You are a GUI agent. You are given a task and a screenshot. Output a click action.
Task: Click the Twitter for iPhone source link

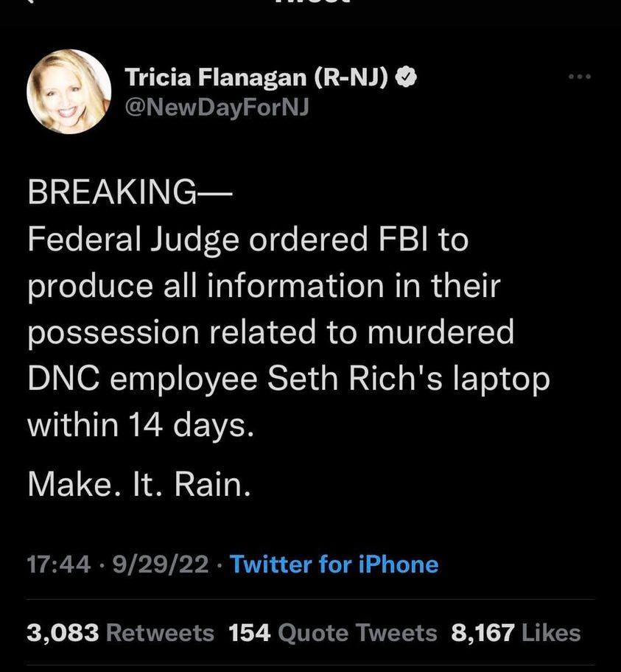(x=334, y=565)
